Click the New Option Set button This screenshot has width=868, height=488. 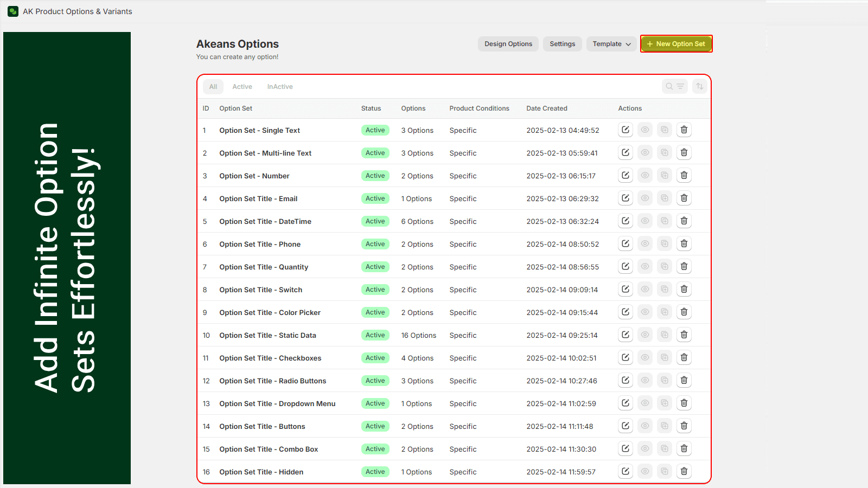point(676,43)
